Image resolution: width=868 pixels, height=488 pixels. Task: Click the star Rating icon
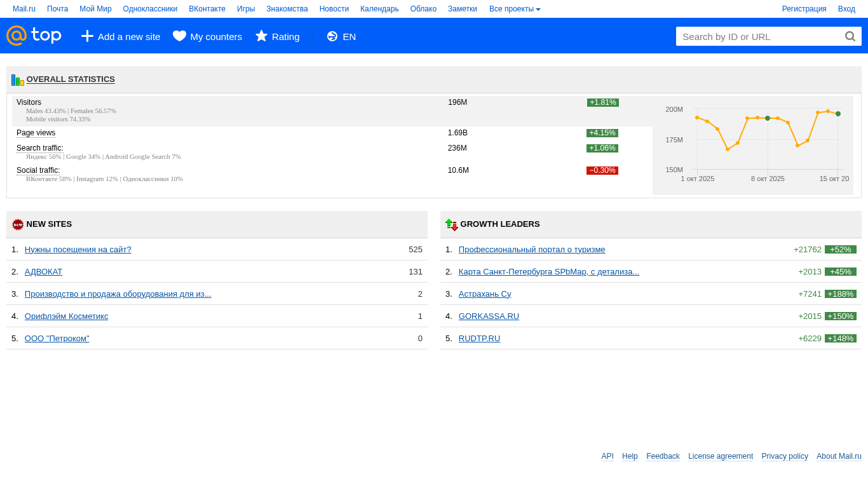(x=261, y=36)
